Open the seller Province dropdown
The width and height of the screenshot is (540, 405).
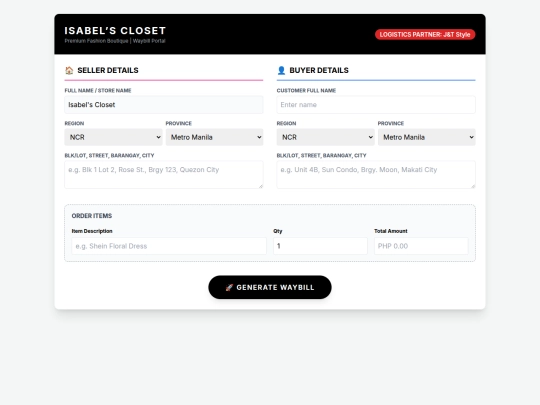[214, 137]
